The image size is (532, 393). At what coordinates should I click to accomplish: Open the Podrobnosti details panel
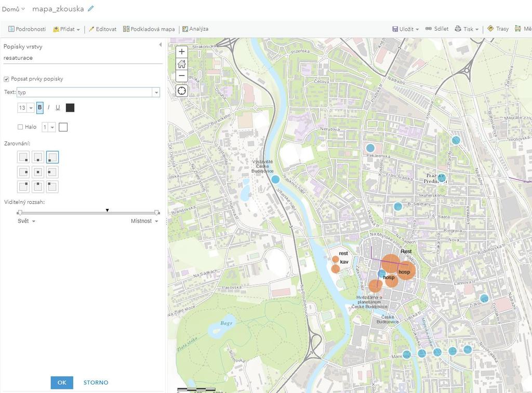[x=27, y=29]
